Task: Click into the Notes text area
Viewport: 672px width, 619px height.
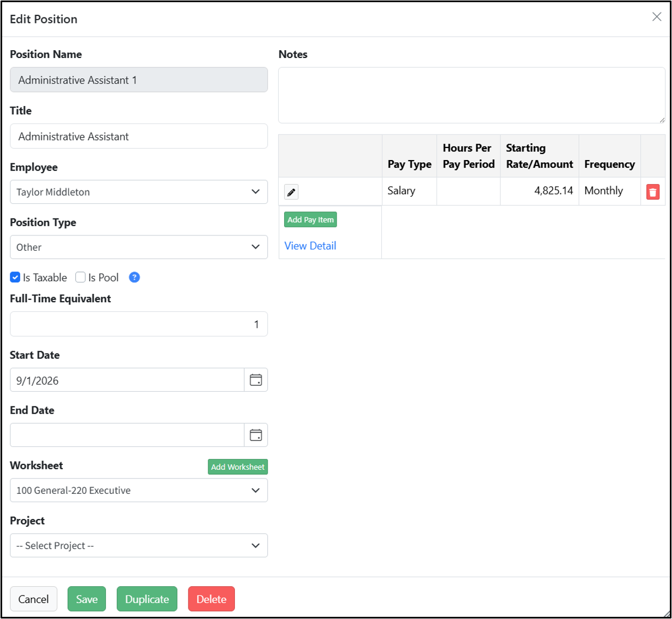Action: [x=471, y=95]
